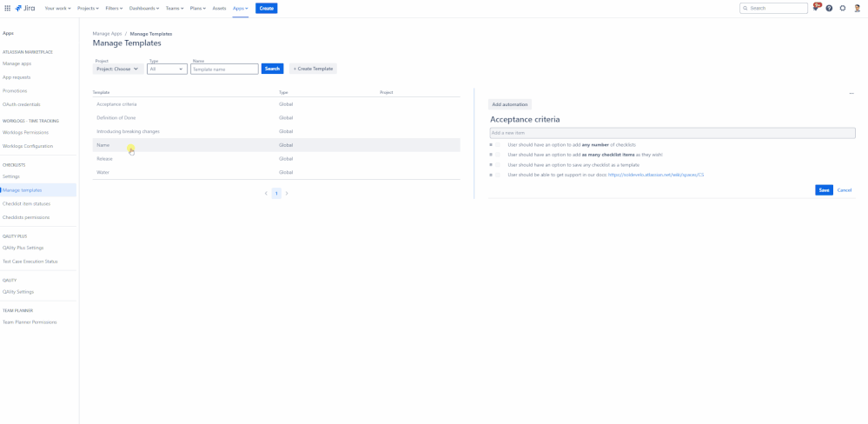Open Checklist item statuses in the sidebar
The image size is (868, 424).
(x=27, y=203)
